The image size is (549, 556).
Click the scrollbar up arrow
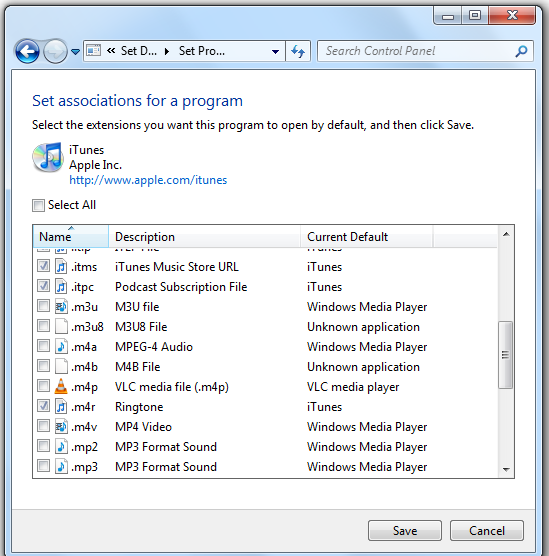(506, 234)
